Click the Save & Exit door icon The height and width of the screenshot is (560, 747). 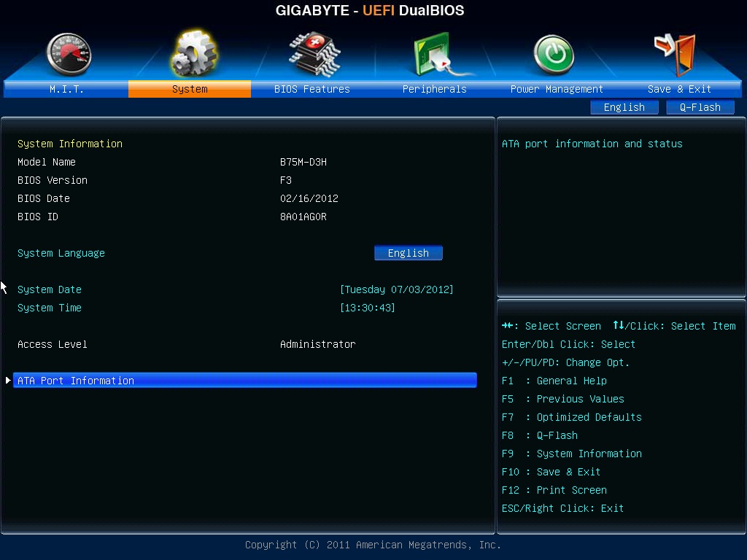pos(675,55)
